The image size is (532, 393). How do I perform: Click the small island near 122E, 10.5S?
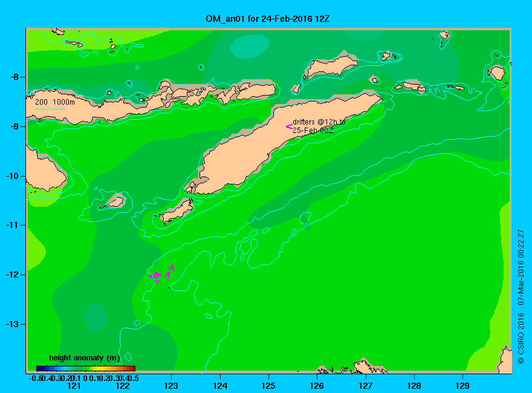[115, 202]
